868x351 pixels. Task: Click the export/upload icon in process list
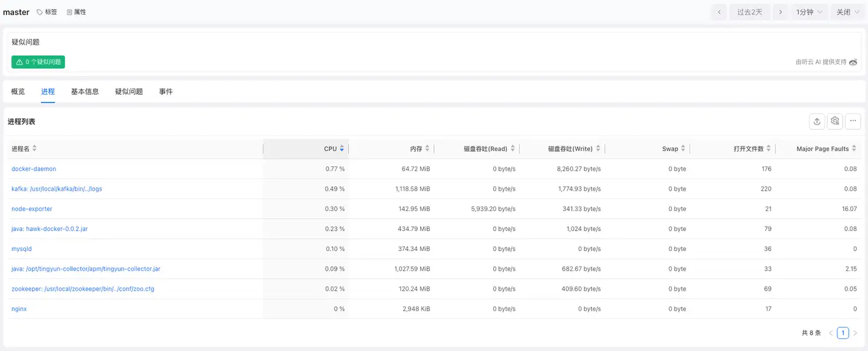817,121
